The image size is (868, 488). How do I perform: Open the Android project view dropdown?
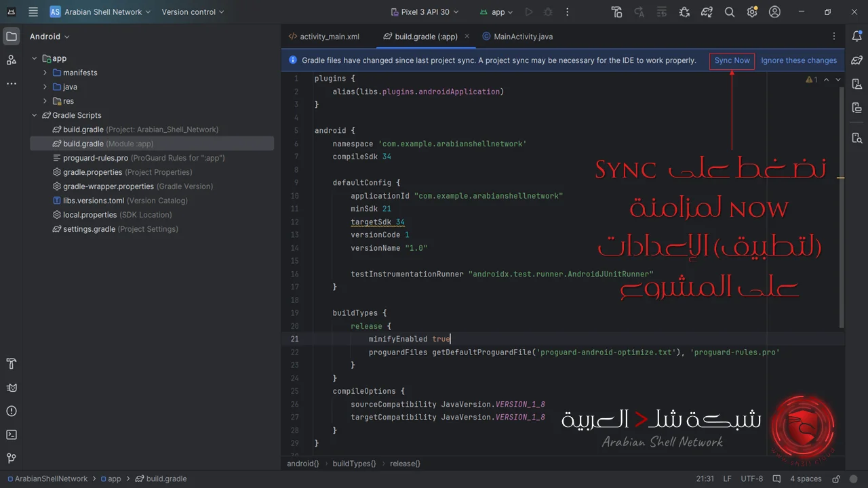(x=50, y=37)
